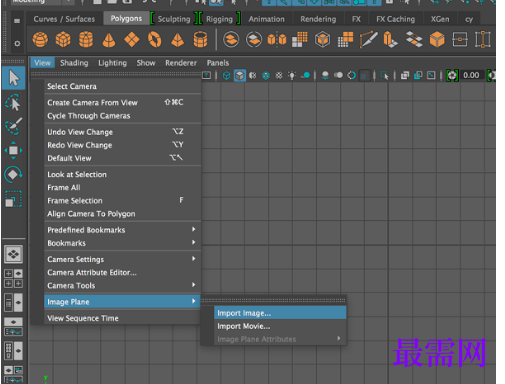Viewport: 505px width, 384px height.
Task: Create a polygon cylinder from the shelf
Action: coord(86,40)
